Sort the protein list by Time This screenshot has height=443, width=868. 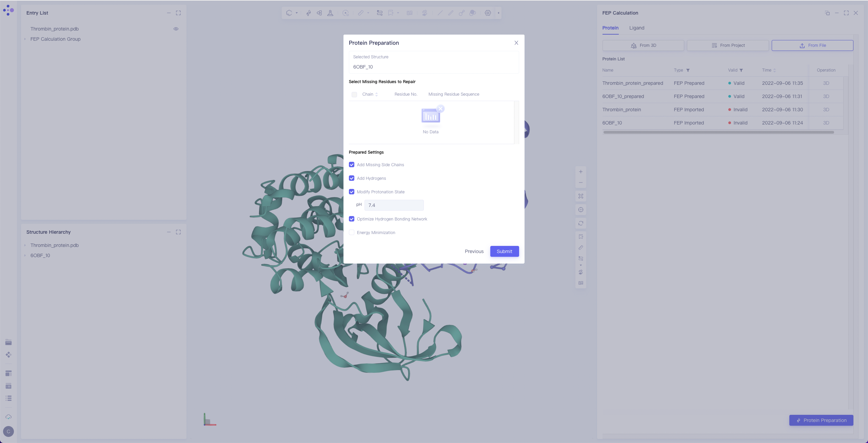[x=774, y=70]
